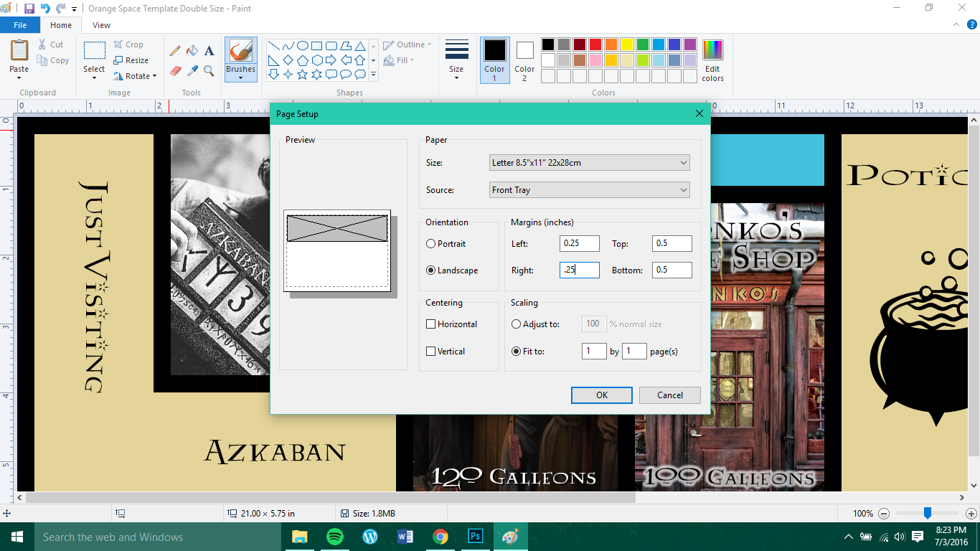This screenshot has width=980, height=551.
Task: Click the Edit colors rainbow icon
Action: [x=712, y=50]
